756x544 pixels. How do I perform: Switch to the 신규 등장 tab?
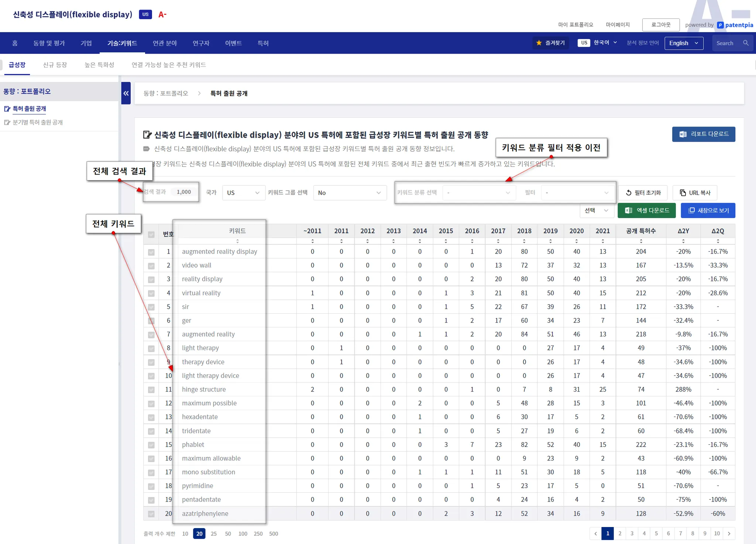[55, 65]
